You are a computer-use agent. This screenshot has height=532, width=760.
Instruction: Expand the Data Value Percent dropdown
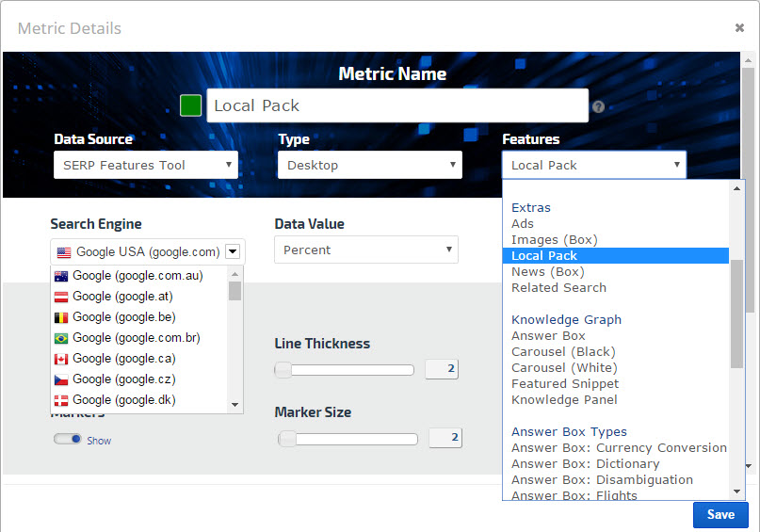click(x=366, y=250)
